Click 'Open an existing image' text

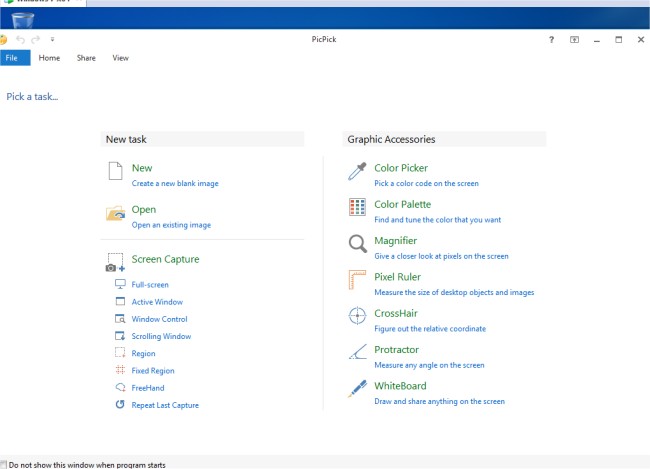[171, 225]
